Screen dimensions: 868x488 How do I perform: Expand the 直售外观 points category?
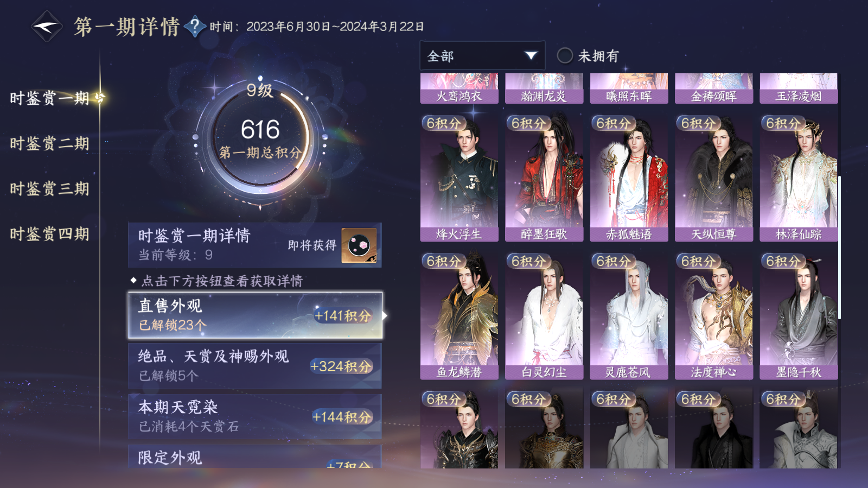pyautogui.click(x=255, y=315)
